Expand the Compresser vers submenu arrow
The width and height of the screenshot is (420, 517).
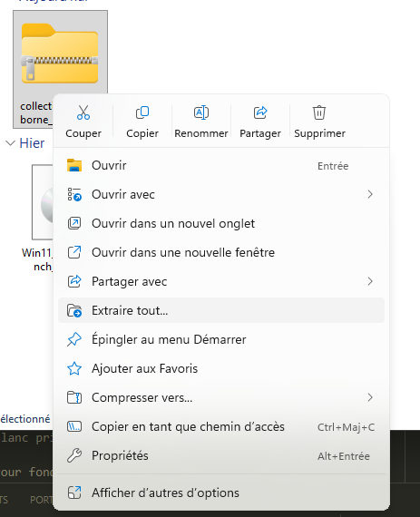coord(370,397)
